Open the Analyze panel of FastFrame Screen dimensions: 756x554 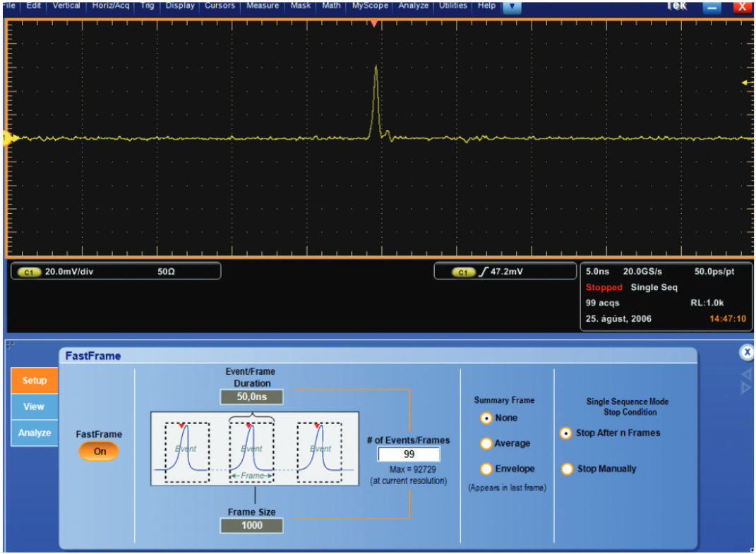[x=33, y=433]
